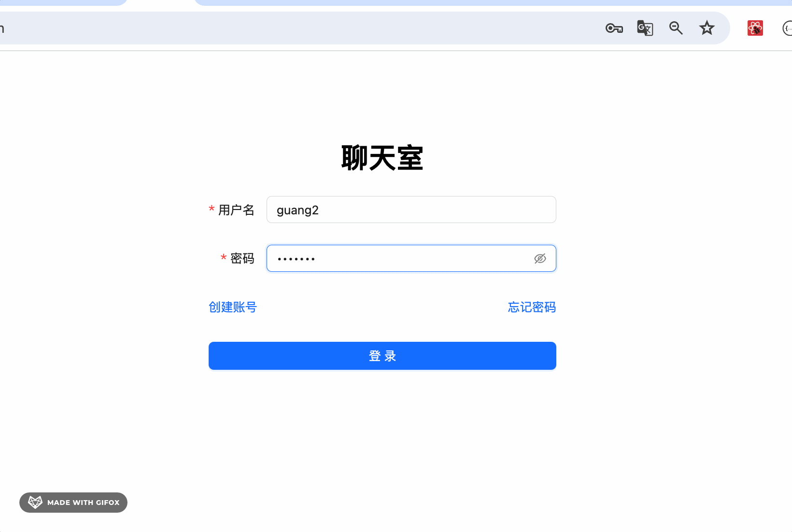
Task: Click the 用户名 field label
Action: point(236,210)
